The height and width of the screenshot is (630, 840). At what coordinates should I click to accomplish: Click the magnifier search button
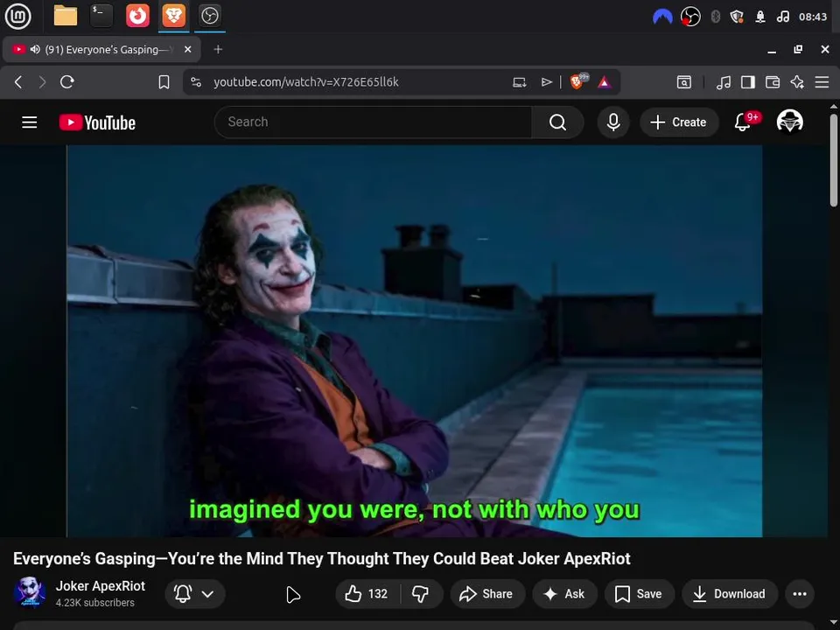557,122
